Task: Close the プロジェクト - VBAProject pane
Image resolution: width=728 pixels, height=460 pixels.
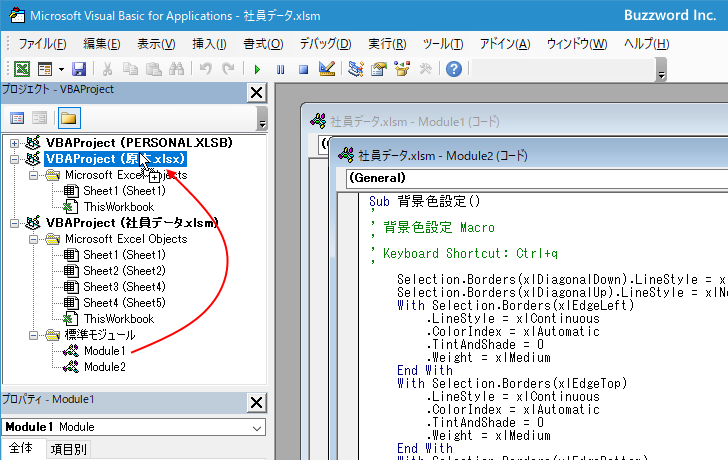Action: coord(256,92)
